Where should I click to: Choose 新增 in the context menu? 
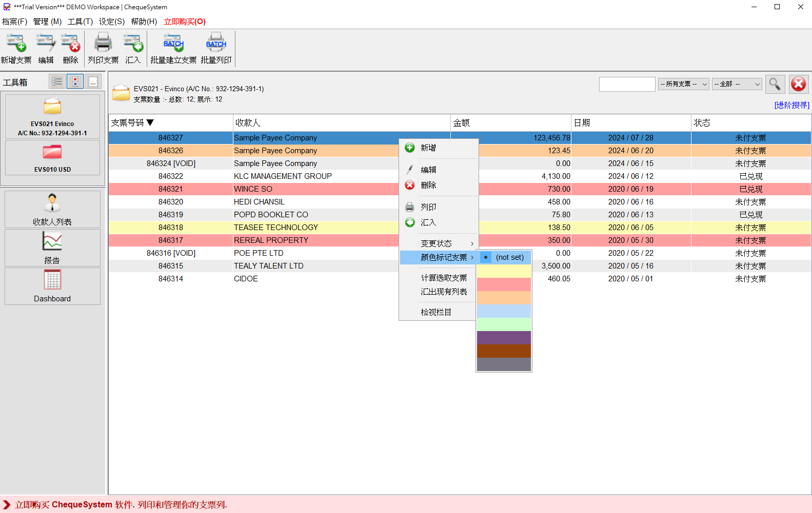point(439,148)
